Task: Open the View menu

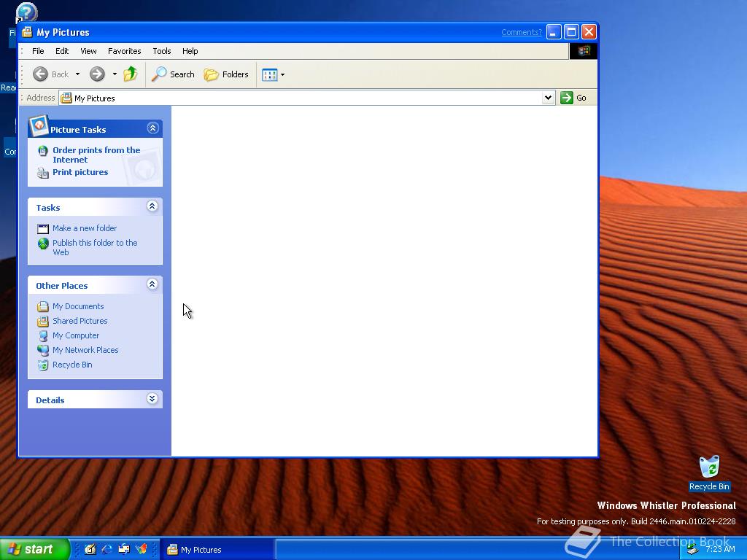Action: 88,51
